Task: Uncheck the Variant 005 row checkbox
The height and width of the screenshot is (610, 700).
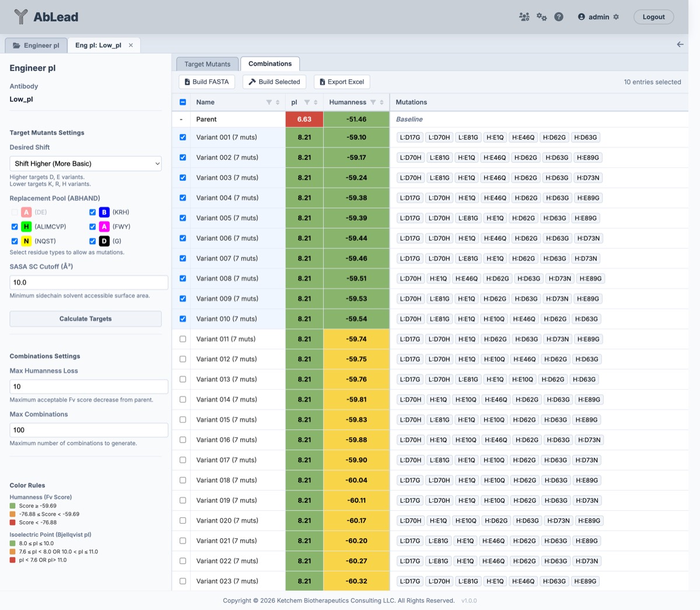Action: 183,218
